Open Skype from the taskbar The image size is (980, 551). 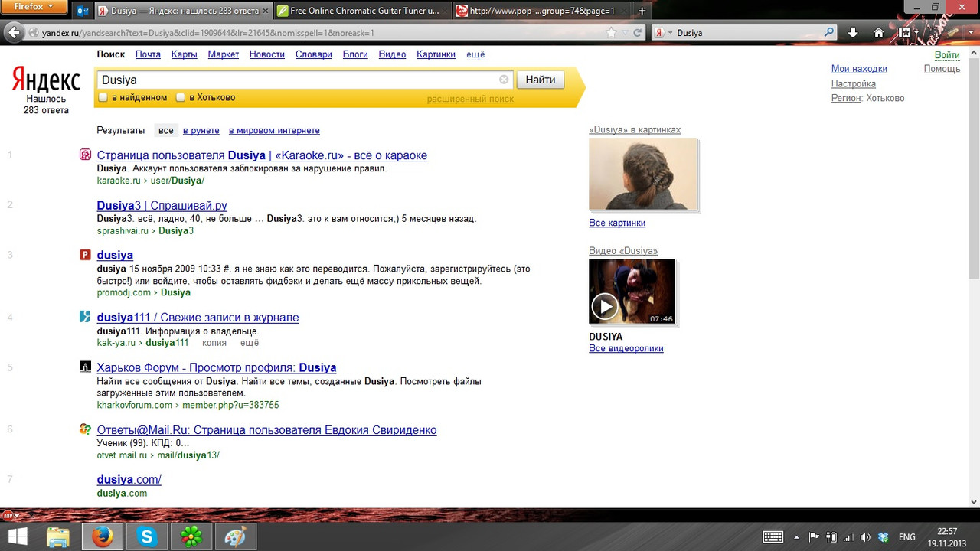point(146,536)
